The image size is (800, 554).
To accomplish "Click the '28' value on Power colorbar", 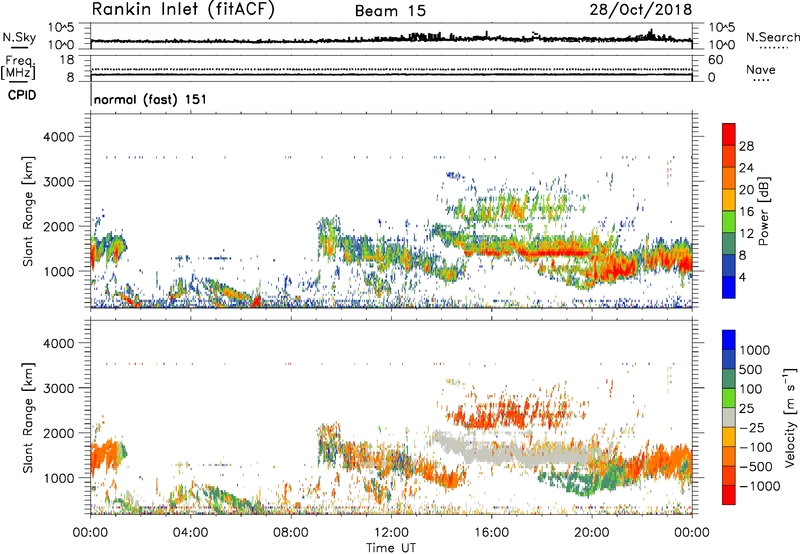I will coord(746,146).
